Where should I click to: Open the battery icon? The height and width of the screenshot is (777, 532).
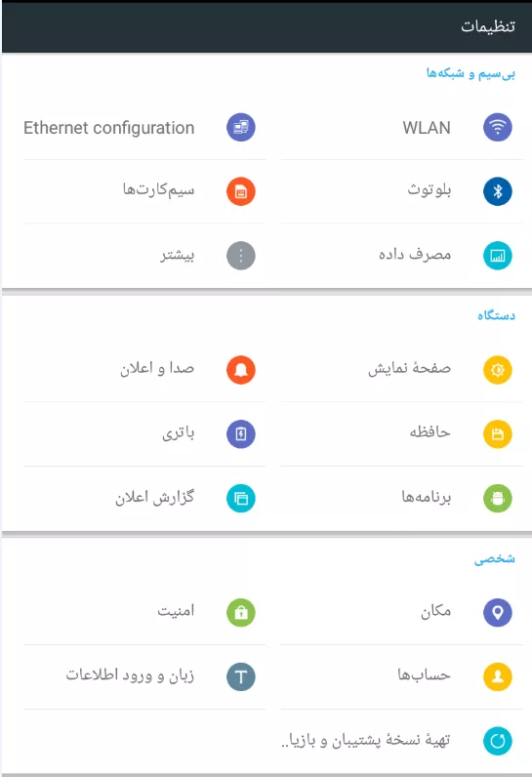coord(241,434)
